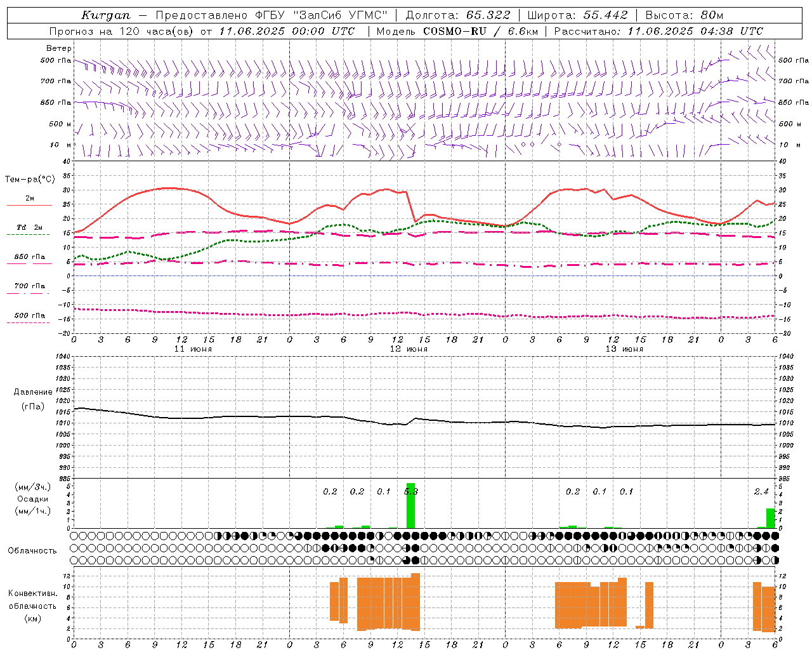Click the "(мм/1ч.)" precipitation unit label
Screen dimensions: 812x650
tap(33, 511)
